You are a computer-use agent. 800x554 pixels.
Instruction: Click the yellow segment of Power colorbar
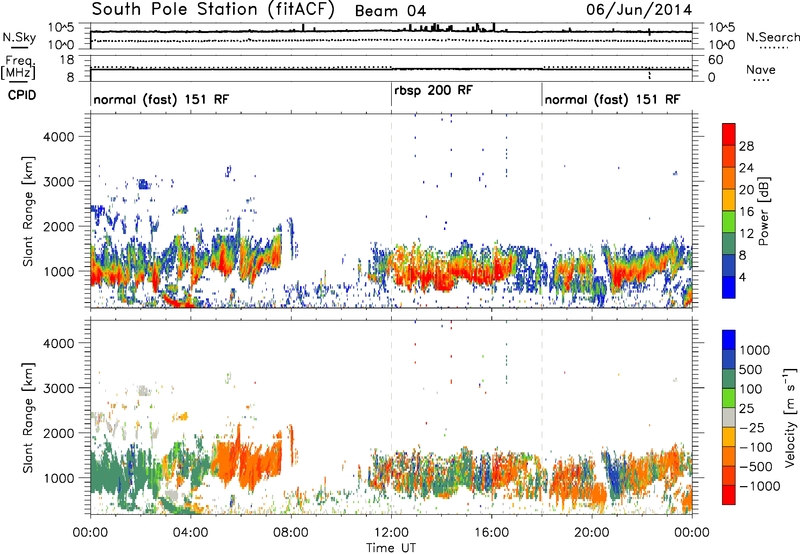coord(729,200)
